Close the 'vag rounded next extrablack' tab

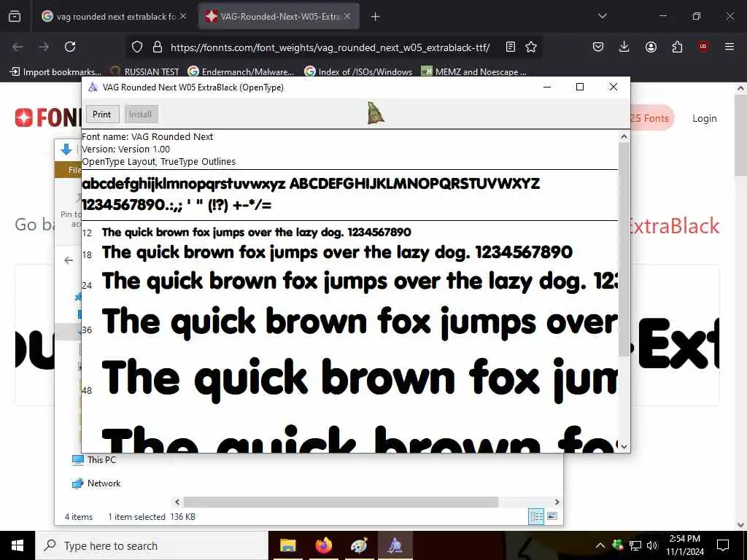183,16
